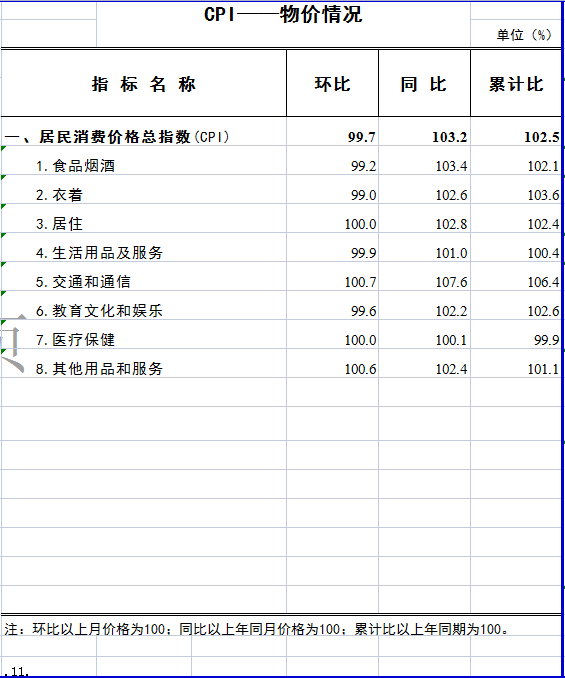The image size is (565, 678).
Task: Click the footnote beginning 注:环比以上月价格为100
Action: 257,629
